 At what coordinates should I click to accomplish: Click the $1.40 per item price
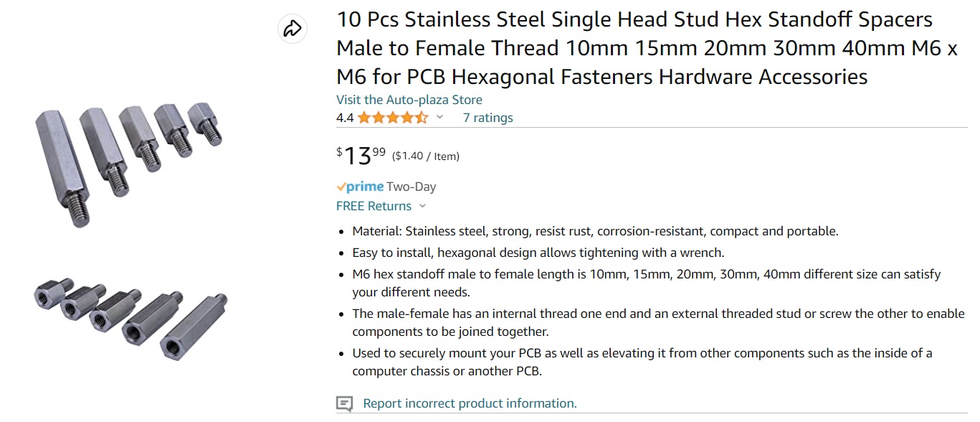(x=426, y=156)
